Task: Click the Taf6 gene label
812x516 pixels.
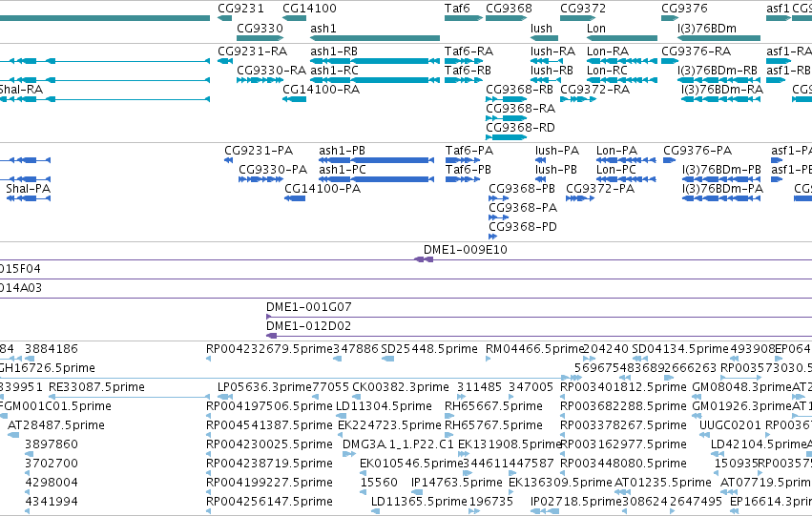Action: (457, 9)
